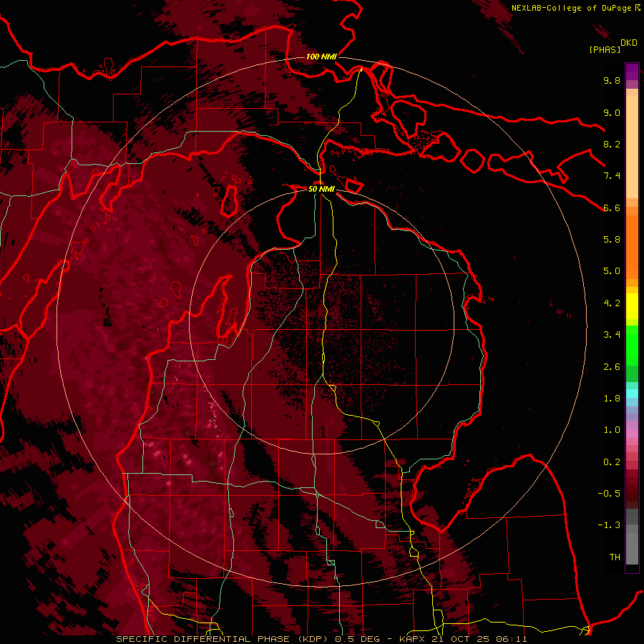Click the -1.3 legend value
644x644 pixels.
pos(609,525)
